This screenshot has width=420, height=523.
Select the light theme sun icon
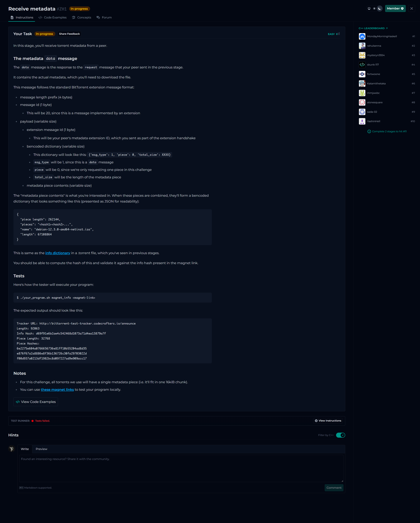tap(374, 8)
